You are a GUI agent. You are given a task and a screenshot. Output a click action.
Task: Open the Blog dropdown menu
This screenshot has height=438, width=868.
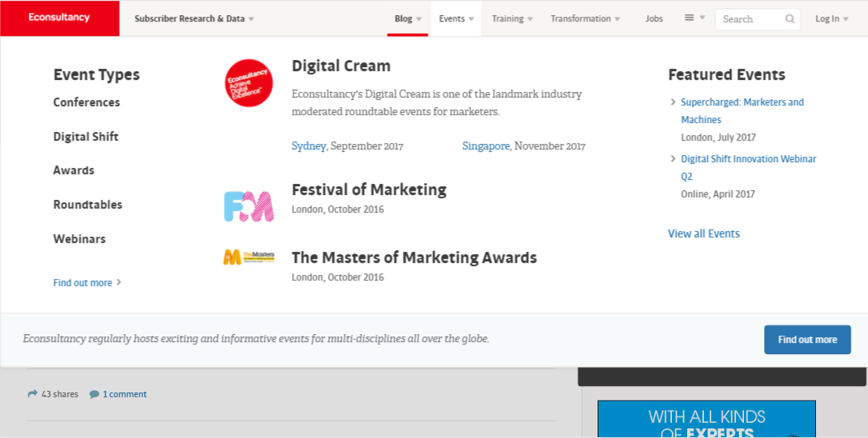[x=407, y=19]
